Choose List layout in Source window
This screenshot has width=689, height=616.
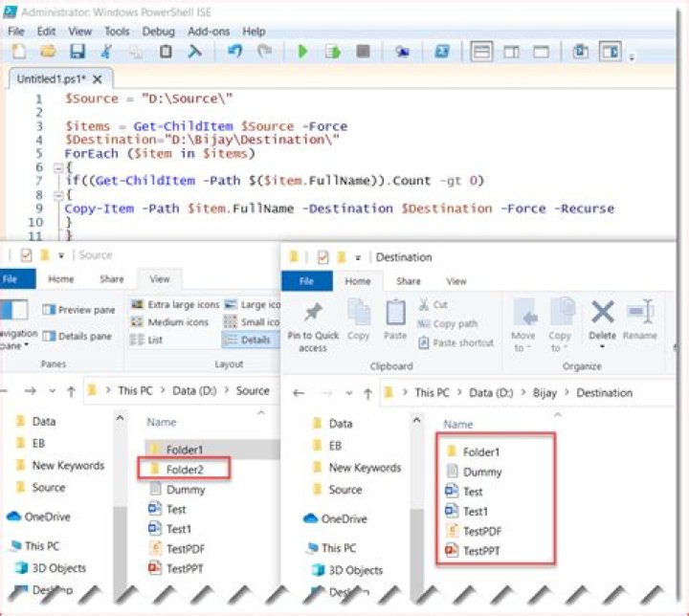[x=146, y=340]
